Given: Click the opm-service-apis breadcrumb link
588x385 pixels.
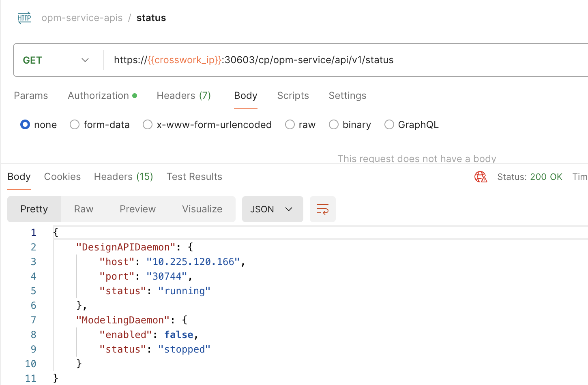Looking at the screenshot, I should click(x=82, y=18).
